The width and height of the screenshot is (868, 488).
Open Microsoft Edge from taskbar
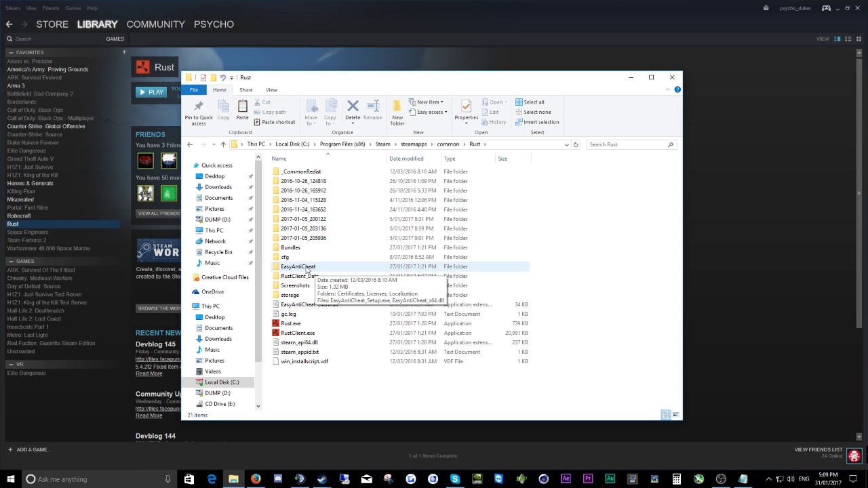pyautogui.click(x=212, y=479)
